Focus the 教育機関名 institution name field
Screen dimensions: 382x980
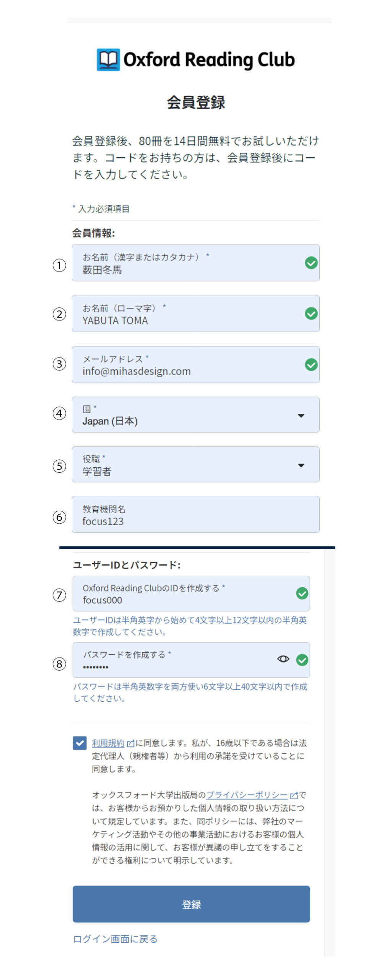coord(195,514)
